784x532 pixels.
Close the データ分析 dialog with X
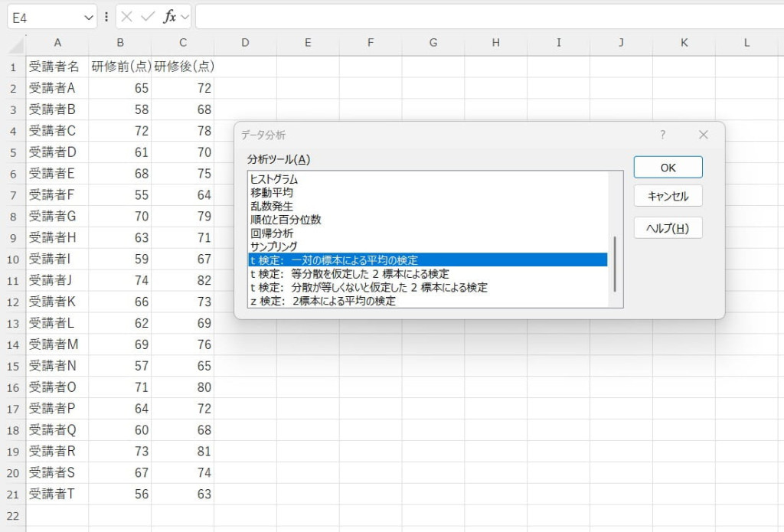704,135
